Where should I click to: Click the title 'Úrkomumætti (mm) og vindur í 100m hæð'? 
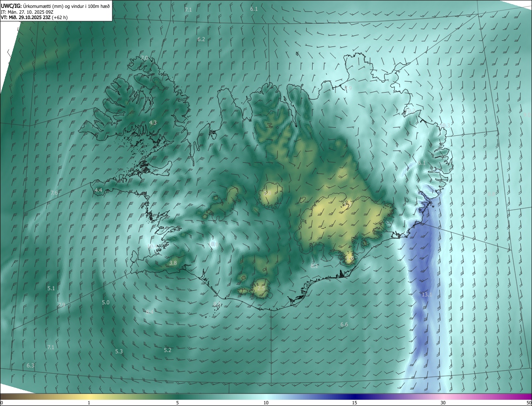point(66,6)
